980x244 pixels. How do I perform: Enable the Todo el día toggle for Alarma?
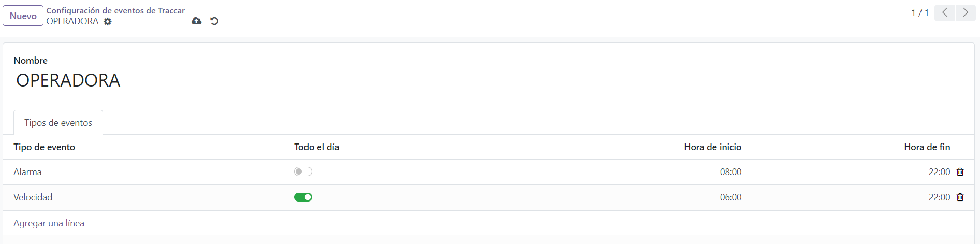point(303,171)
